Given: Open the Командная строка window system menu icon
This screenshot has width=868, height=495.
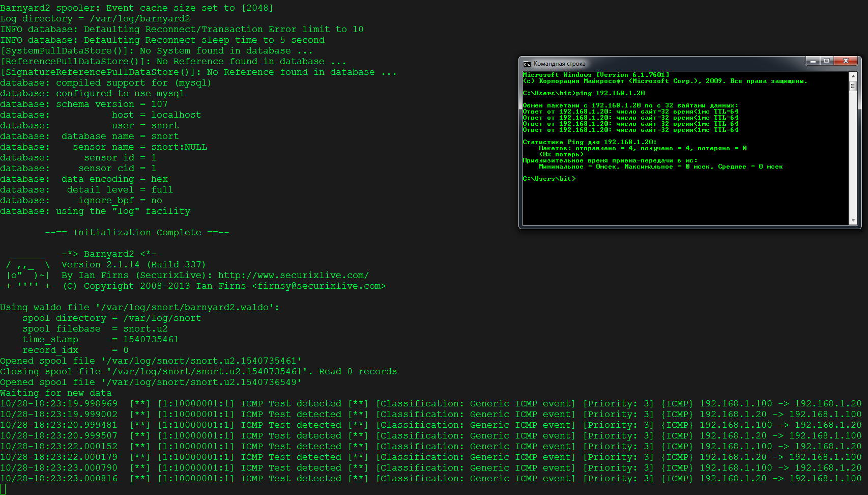Looking at the screenshot, I should [x=527, y=64].
